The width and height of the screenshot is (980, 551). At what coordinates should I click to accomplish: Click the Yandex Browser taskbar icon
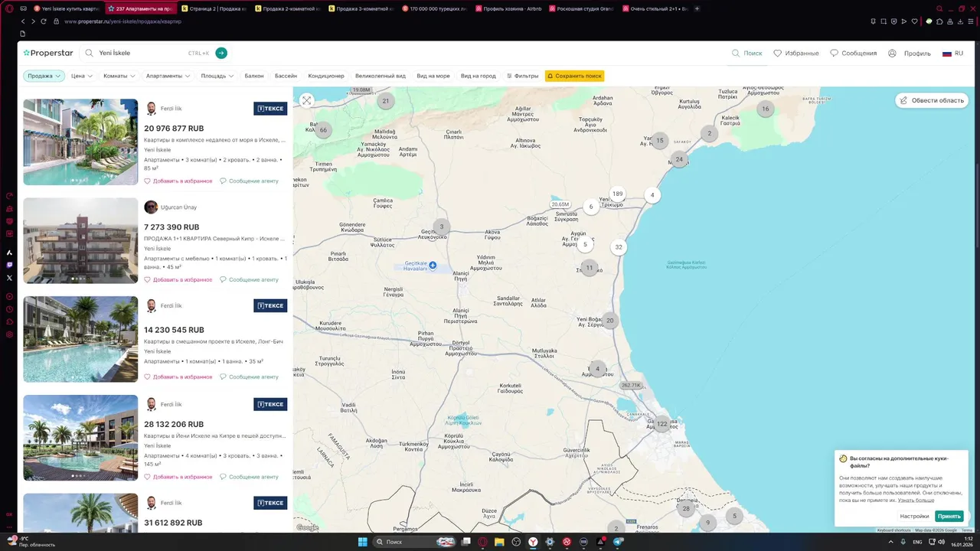tap(533, 542)
